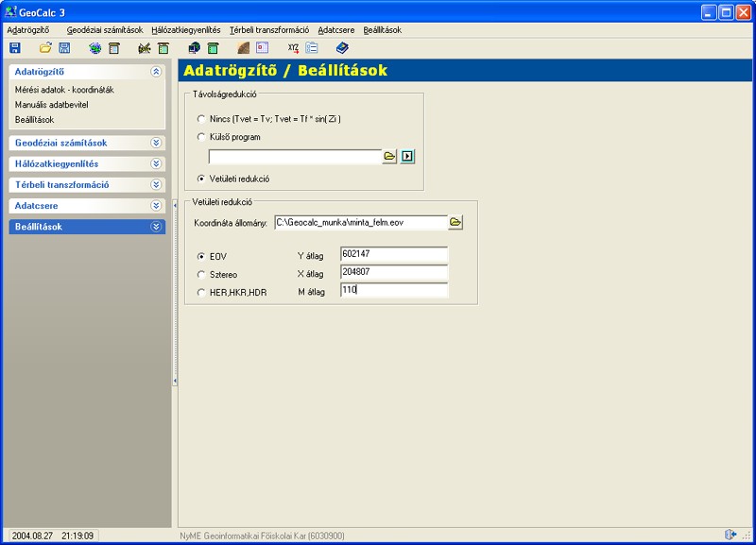This screenshot has height=545, width=756.
Task: Open the Beállítások menu in the menu bar
Action: click(x=383, y=30)
